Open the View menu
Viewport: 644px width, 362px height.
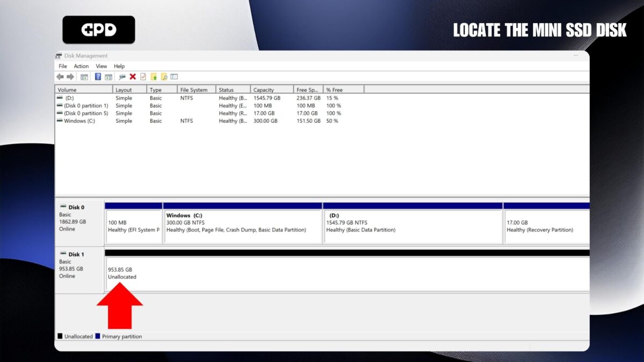[101, 66]
